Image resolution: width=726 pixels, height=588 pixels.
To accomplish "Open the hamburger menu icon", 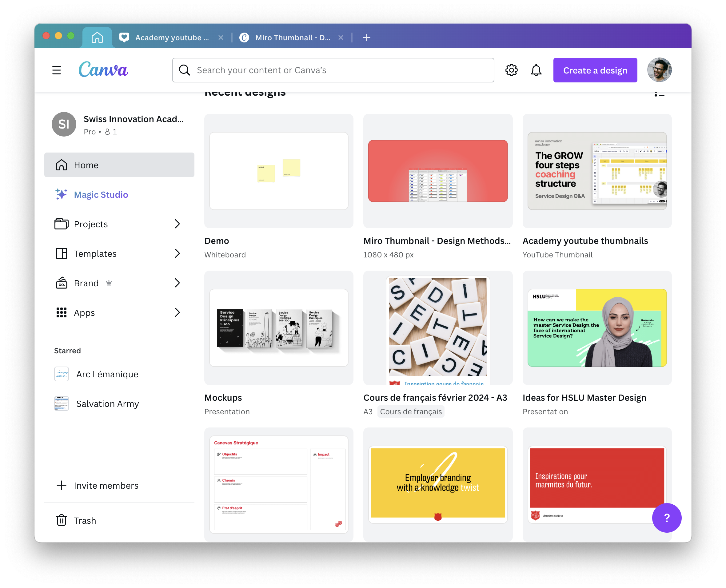I will click(57, 70).
